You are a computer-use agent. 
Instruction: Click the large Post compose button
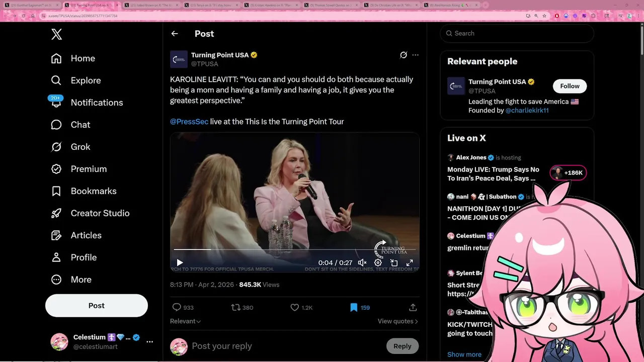97,306
